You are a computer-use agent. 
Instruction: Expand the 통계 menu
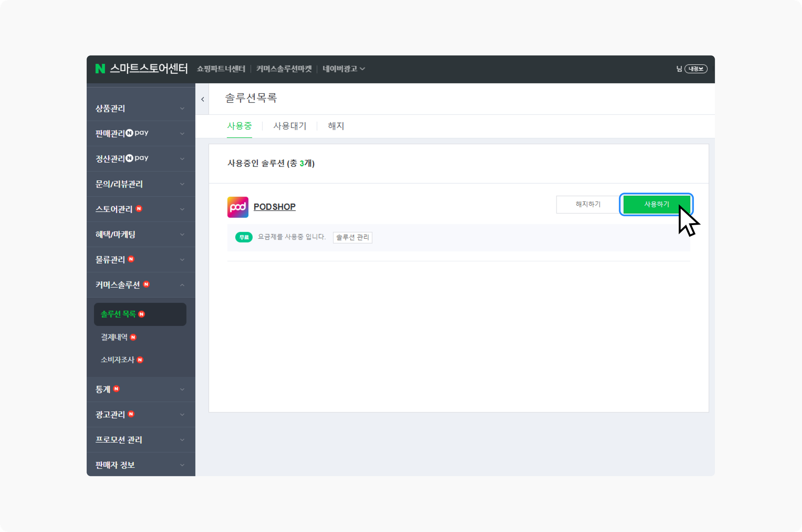point(141,389)
